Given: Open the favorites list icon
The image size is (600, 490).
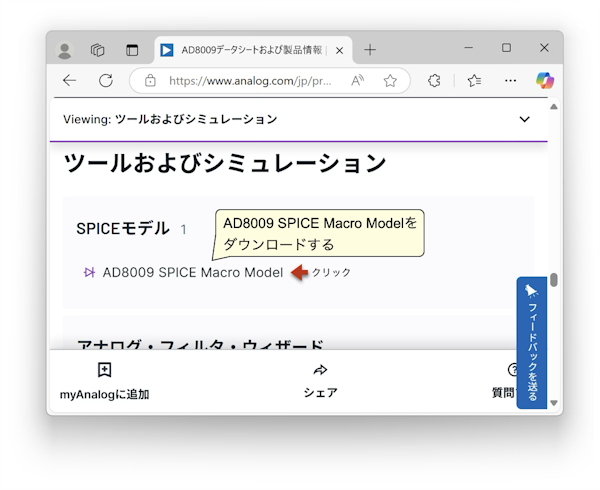Looking at the screenshot, I should click(x=474, y=81).
